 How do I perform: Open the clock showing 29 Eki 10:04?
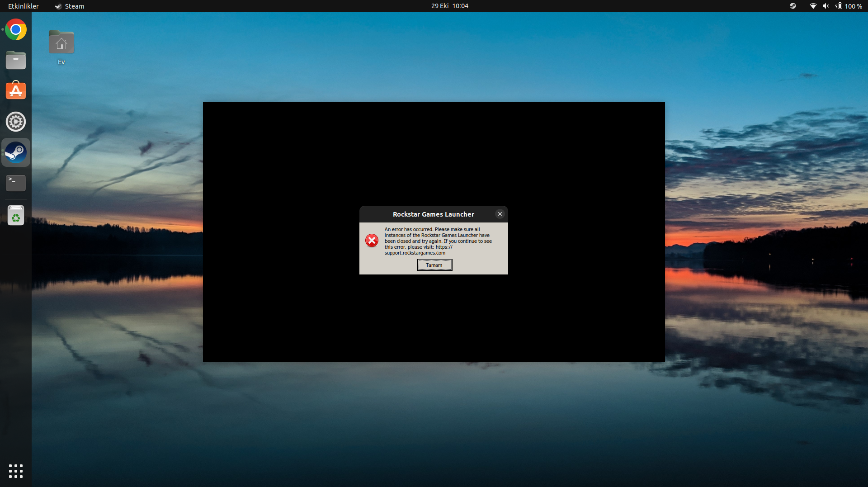450,6
